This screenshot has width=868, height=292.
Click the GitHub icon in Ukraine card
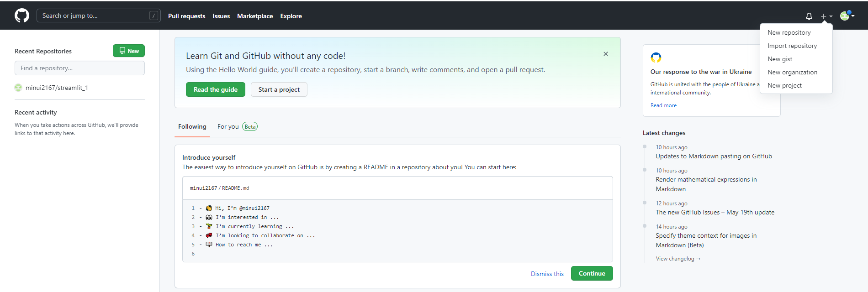click(x=656, y=57)
